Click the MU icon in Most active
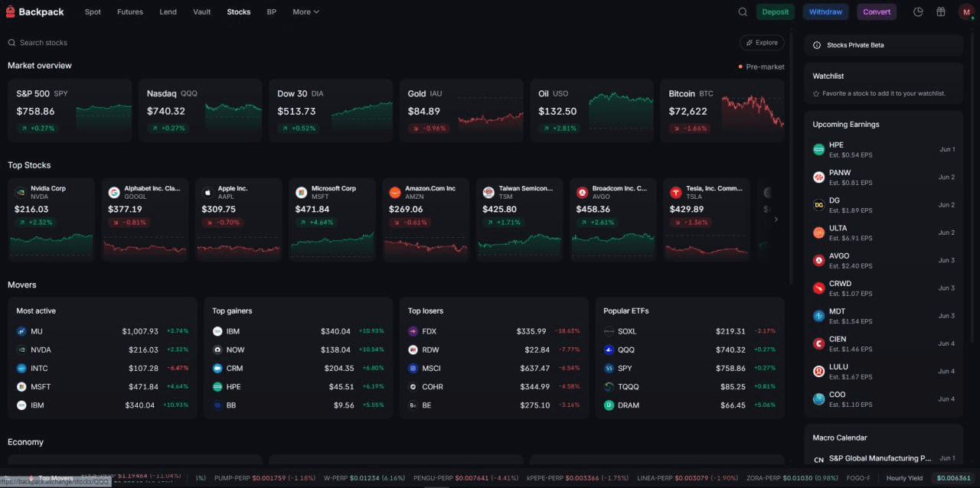 [x=21, y=331]
